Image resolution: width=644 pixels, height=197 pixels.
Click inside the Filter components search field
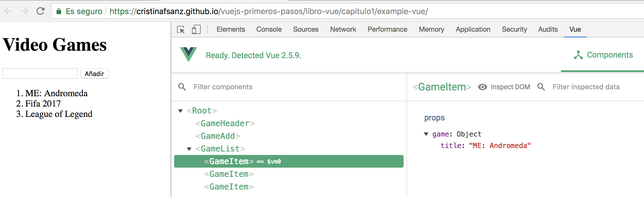point(223,87)
